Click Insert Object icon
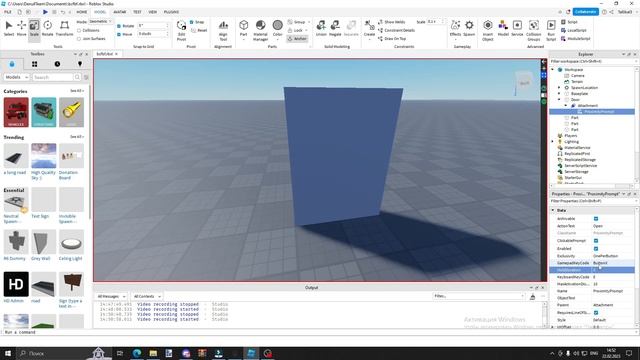The image size is (640, 360). [488, 30]
